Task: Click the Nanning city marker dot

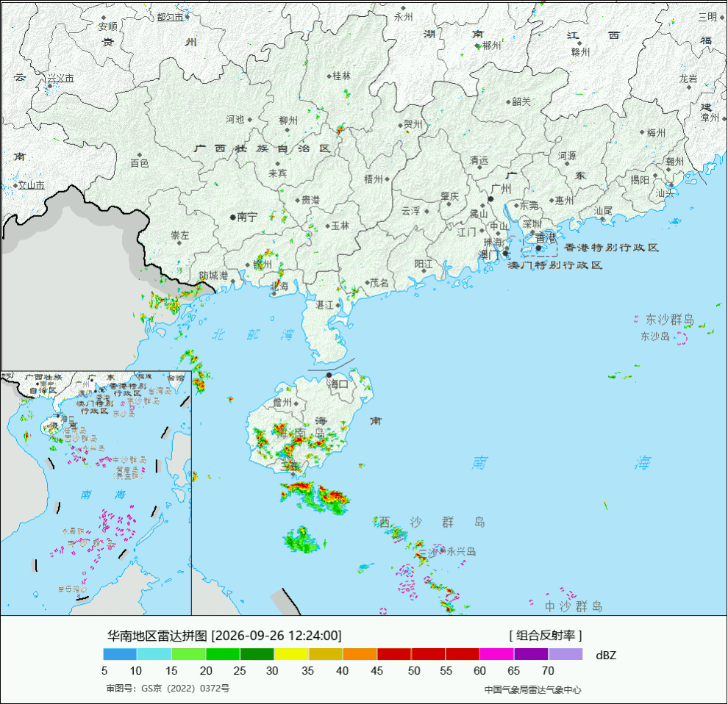Action: 232,218
